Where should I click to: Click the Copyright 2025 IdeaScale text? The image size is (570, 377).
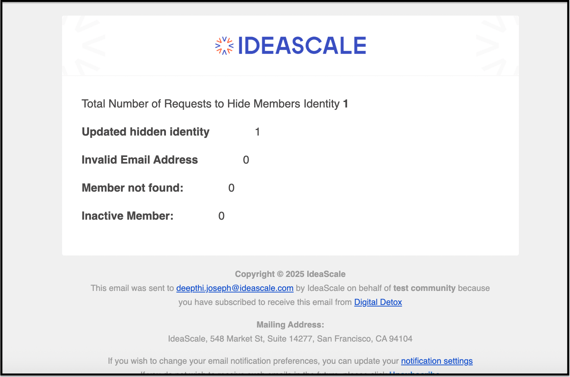tap(290, 274)
